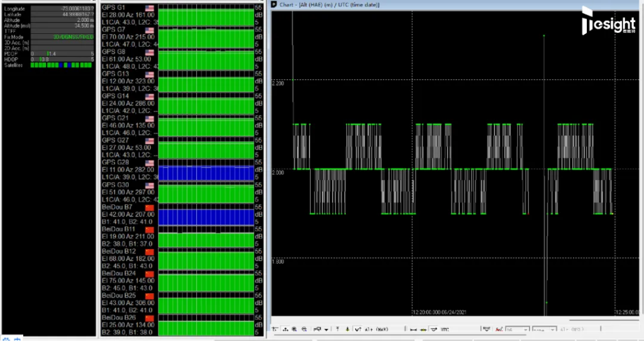Click 'B2: 45.0, B1: 43.0' under BeiDou B12
644x341 pixels.
(127, 266)
